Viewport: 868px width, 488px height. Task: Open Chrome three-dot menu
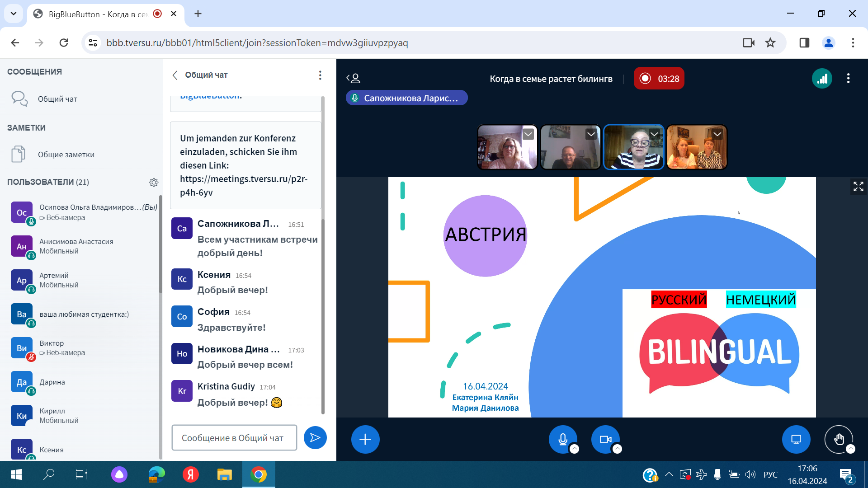(x=853, y=43)
